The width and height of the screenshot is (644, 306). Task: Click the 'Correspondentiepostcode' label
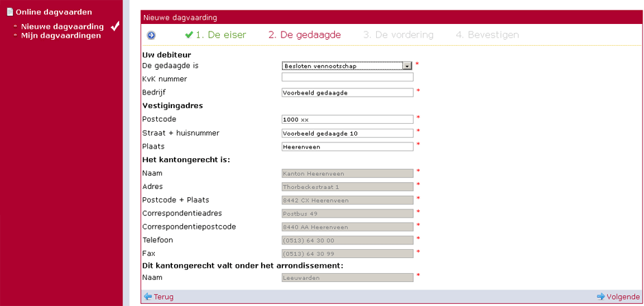tap(189, 227)
